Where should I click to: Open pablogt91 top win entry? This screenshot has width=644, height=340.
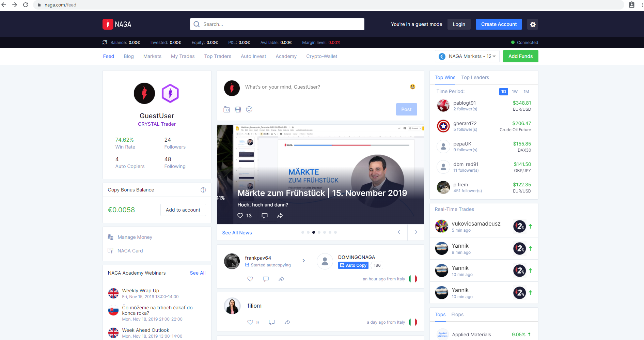484,106
